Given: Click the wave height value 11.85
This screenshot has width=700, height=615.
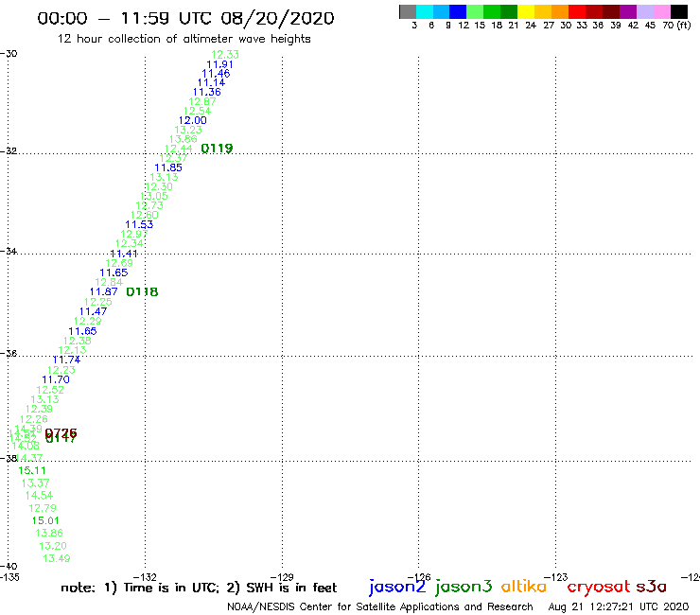Looking at the screenshot, I should [x=168, y=167].
